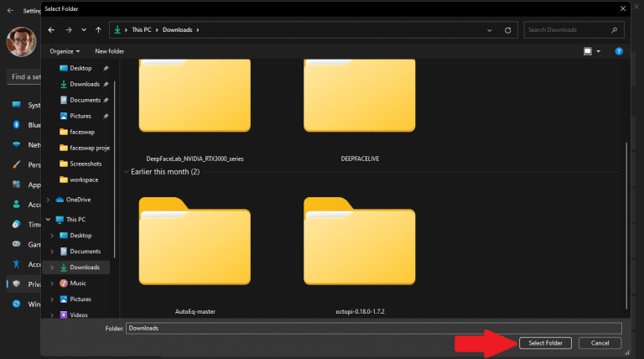644x359 pixels.
Task: Open the help icon in the toolbar
Action: click(x=619, y=51)
